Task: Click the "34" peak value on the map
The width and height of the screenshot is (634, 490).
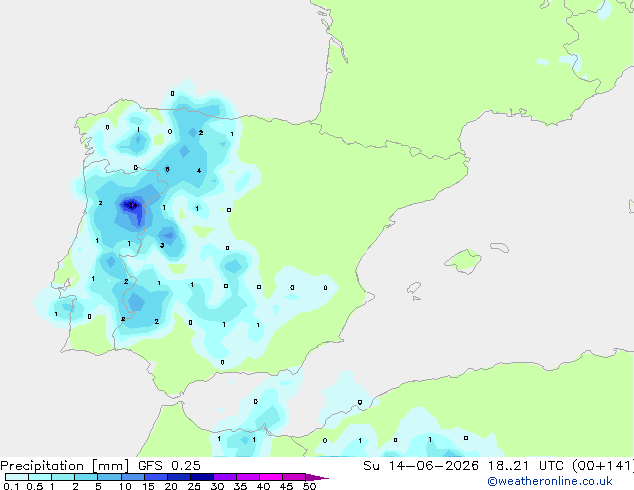Action: 133,206
